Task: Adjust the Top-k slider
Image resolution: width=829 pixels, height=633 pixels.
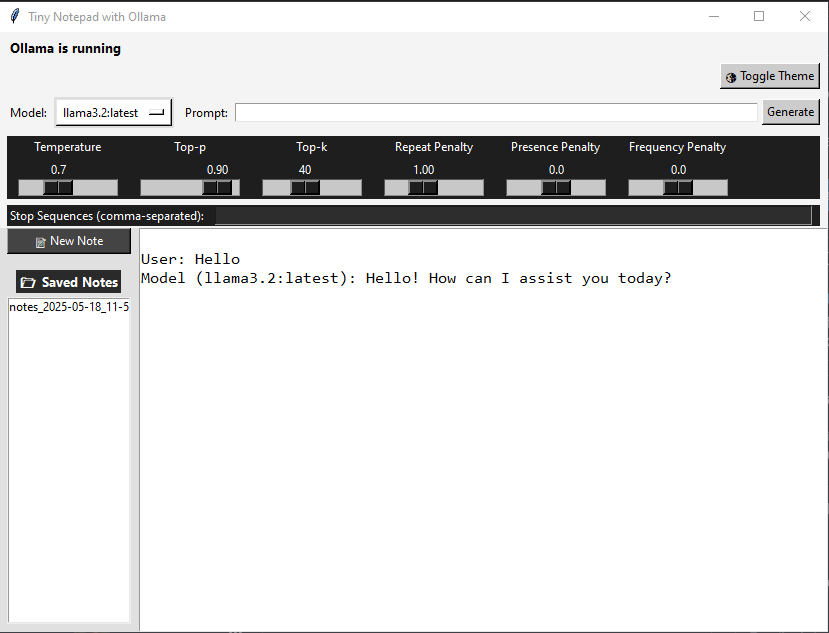Action: tap(312, 187)
